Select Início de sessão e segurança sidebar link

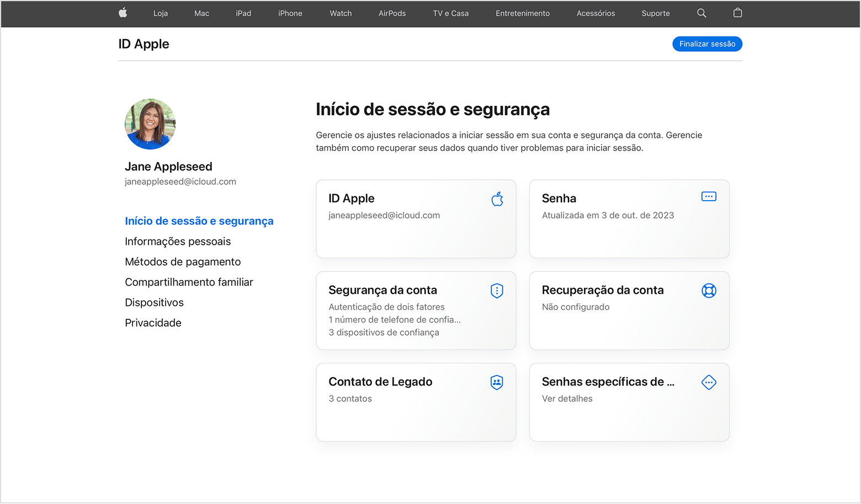click(199, 221)
